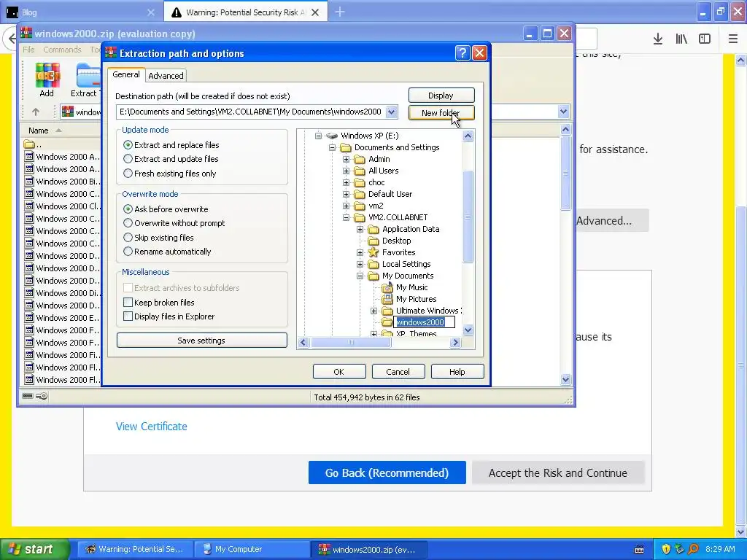Switch to the General tab in extraction dialog

[126, 74]
